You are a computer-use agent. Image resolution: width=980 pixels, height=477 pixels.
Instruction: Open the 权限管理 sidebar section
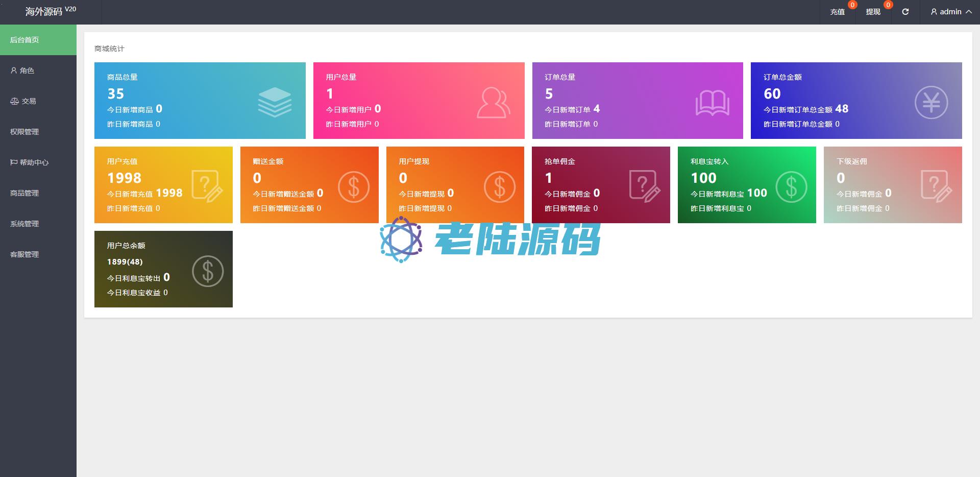pyautogui.click(x=24, y=132)
